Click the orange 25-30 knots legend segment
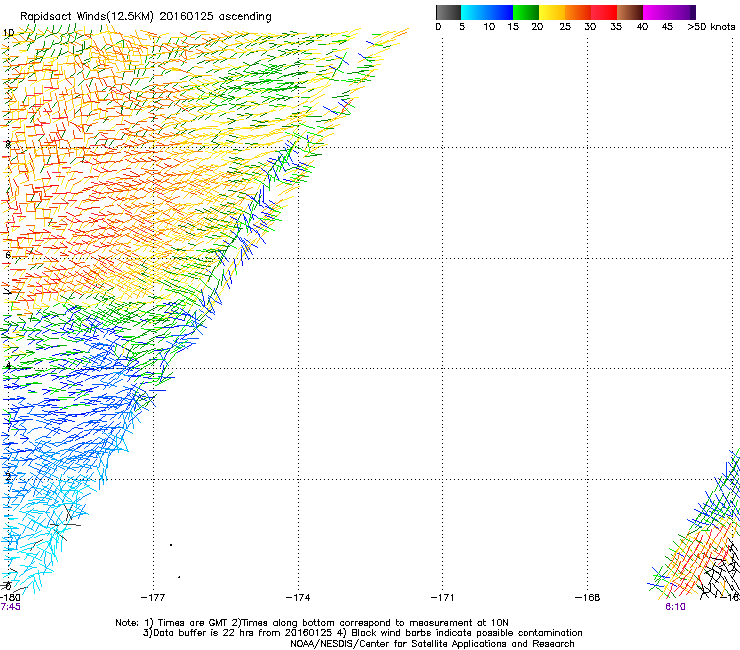Screen dimensions: 740x650 [x=578, y=12]
